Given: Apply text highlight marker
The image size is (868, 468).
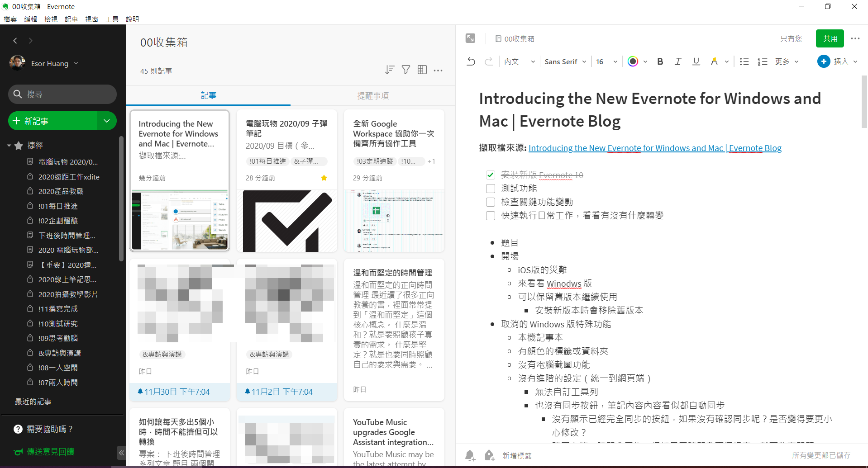Looking at the screenshot, I should 714,61.
